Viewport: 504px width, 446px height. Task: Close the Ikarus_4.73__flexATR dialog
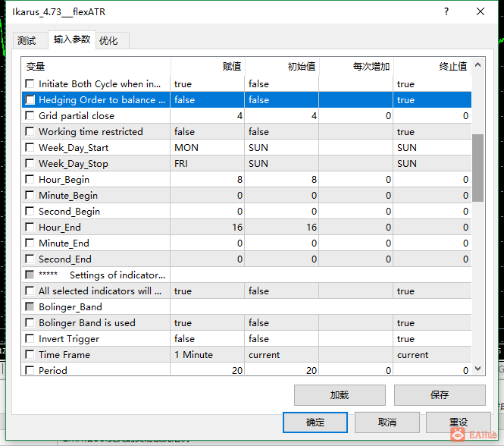pyautogui.click(x=481, y=11)
